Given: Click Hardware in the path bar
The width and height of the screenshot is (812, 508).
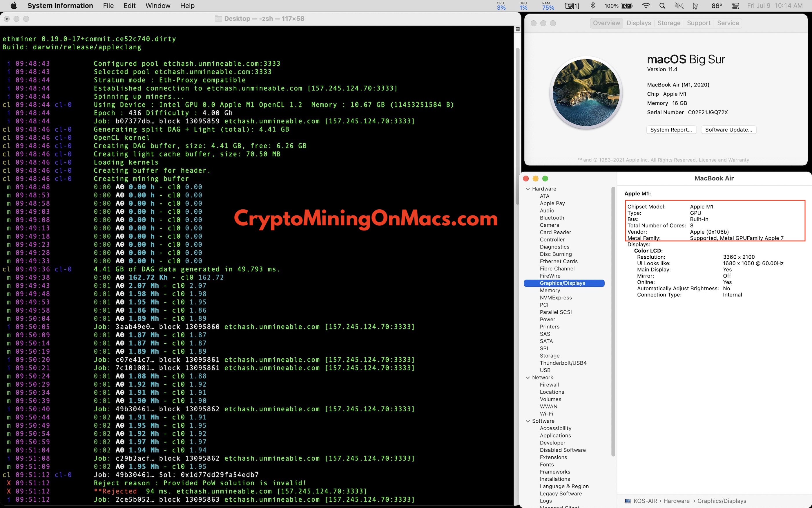Looking at the screenshot, I should (x=677, y=501).
